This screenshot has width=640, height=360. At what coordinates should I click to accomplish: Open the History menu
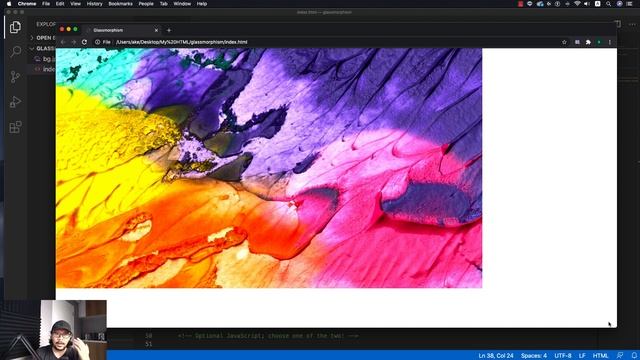[x=94, y=4]
